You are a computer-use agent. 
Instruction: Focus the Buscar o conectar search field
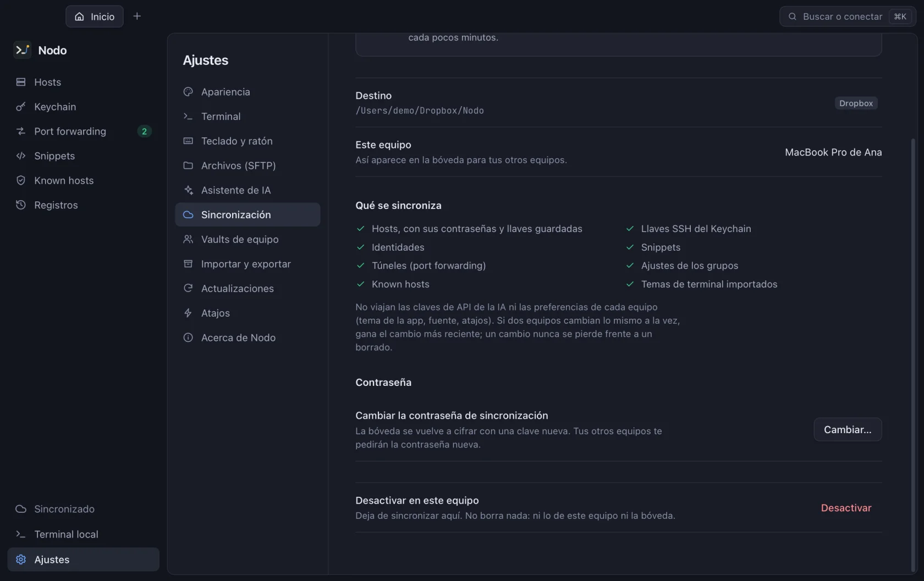click(848, 16)
